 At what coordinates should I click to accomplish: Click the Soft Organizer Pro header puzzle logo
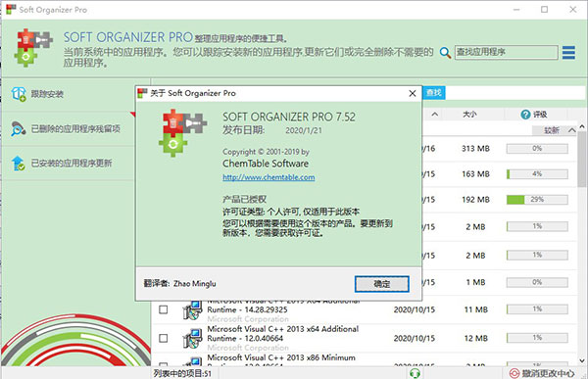pos(33,48)
